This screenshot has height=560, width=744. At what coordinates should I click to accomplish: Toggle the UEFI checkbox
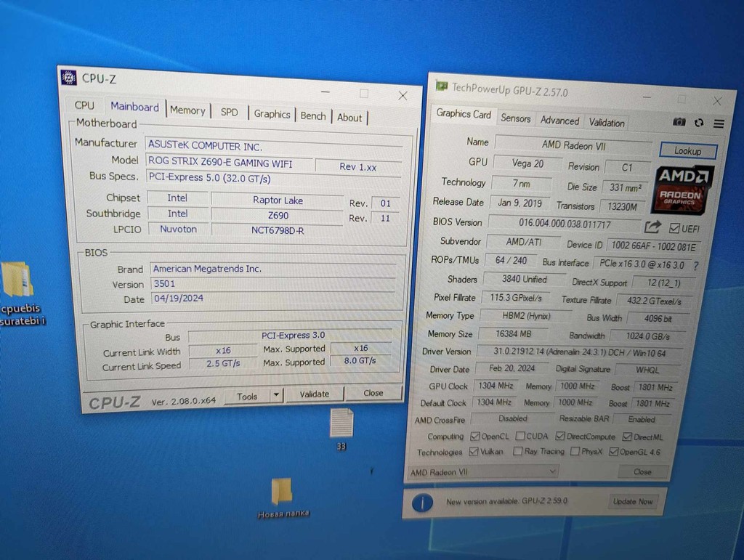click(674, 229)
